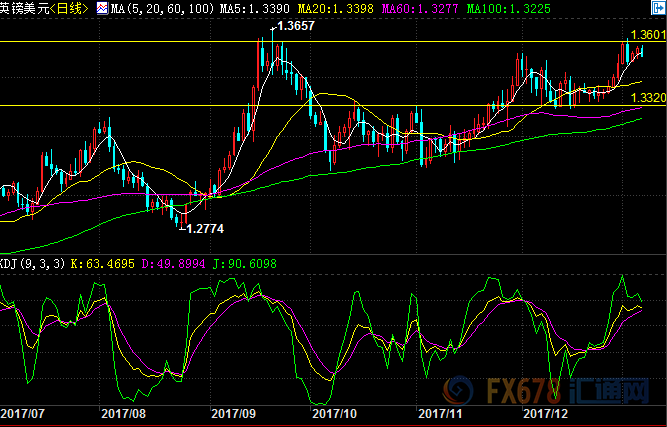Image resolution: width=667 pixels, height=427 pixels.
Task: Click the 1.3657 high price marker
Action: (x=295, y=25)
